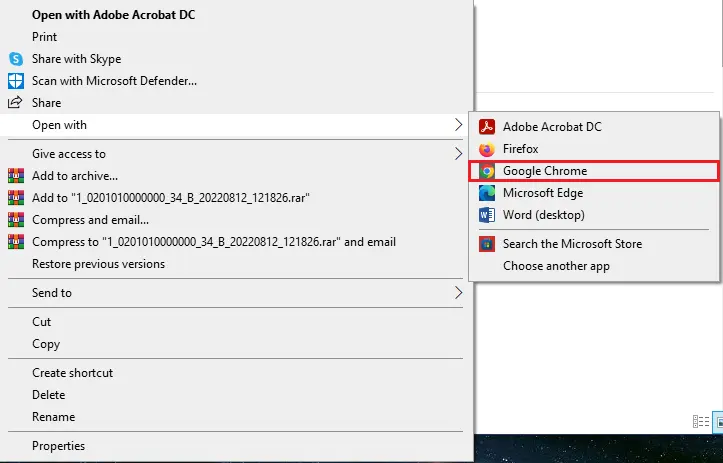Choose Add to archive...
The height and width of the screenshot is (463, 723).
[235, 176]
